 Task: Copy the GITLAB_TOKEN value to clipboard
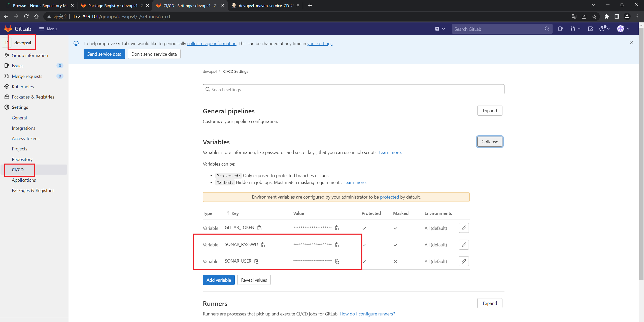click(337, 228)
